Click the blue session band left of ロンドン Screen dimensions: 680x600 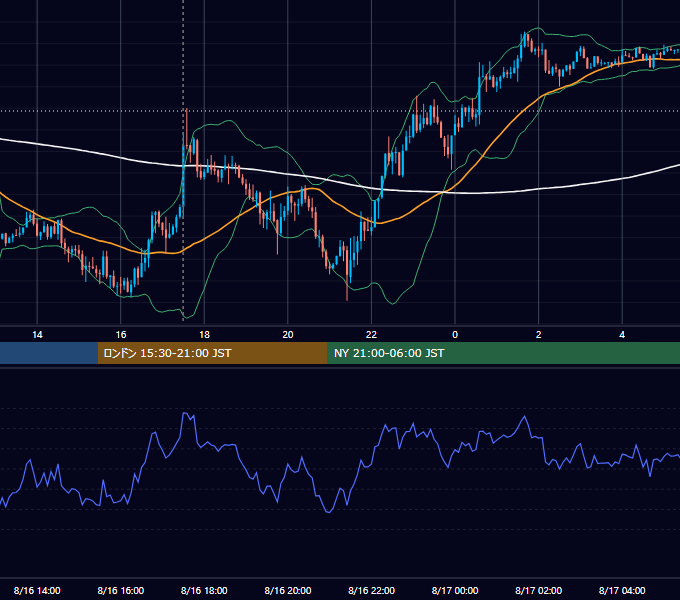pyautogui.click(x=49, y=353)
